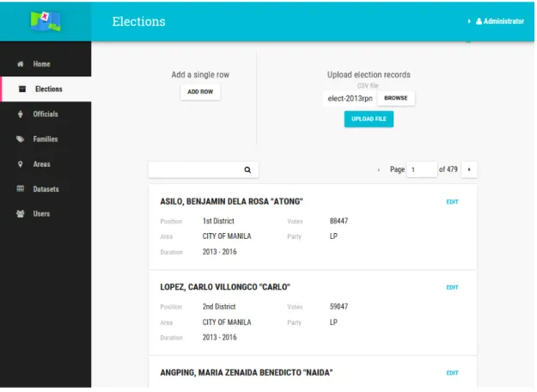Open the Officials menu item

pyautogui.click(x=46, y=114)
